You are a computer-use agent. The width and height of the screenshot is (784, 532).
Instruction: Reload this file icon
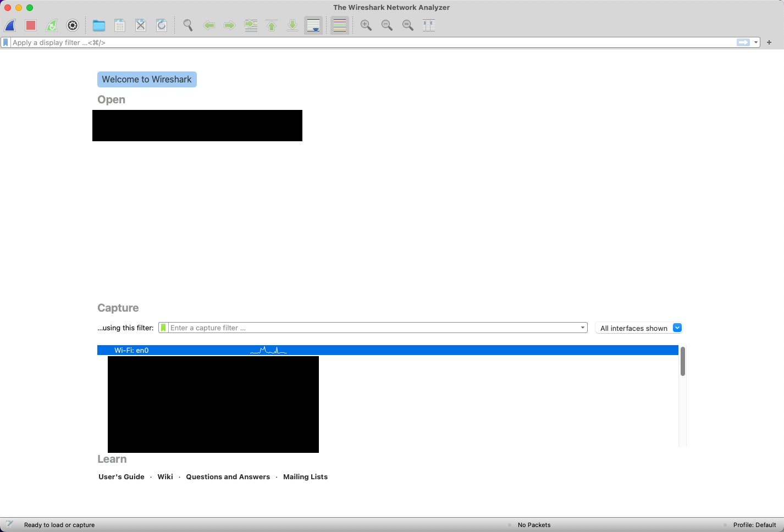[162, 25]
